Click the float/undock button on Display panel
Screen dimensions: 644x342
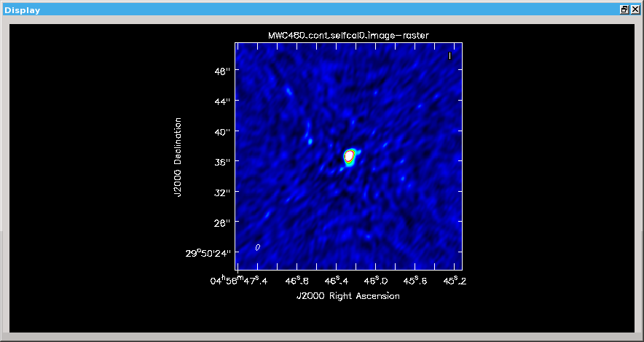pyautogui.click(x=624, y=10)
